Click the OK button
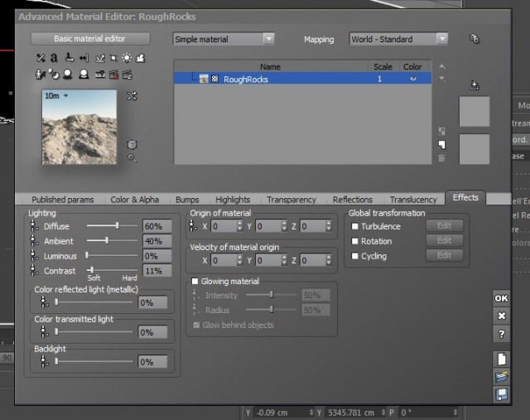Screen dimensions: 530x420 pos(501,298)
